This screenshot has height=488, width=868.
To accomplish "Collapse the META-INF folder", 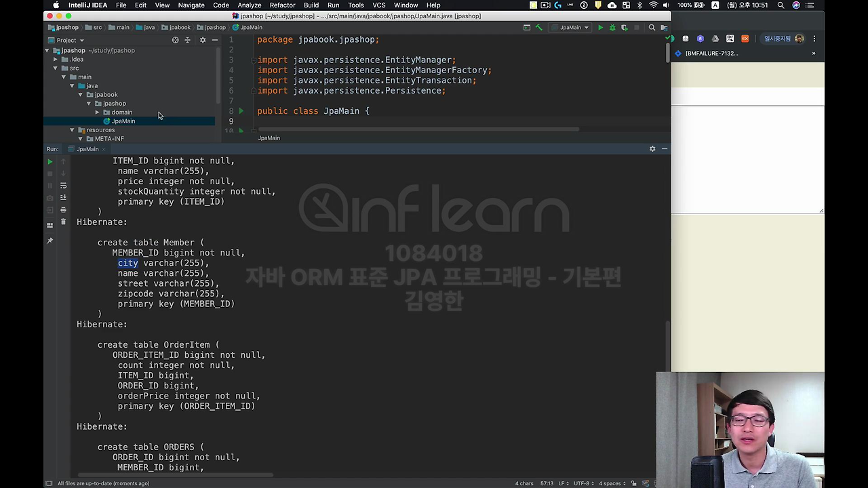I will [x=80, y=138].
